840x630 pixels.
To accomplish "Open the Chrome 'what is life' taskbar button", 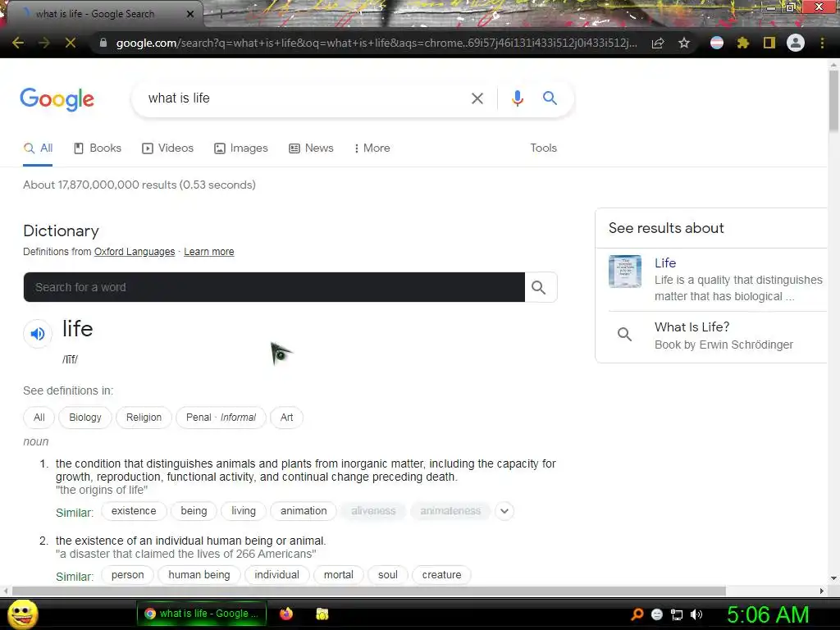I will tap(202, 614).
